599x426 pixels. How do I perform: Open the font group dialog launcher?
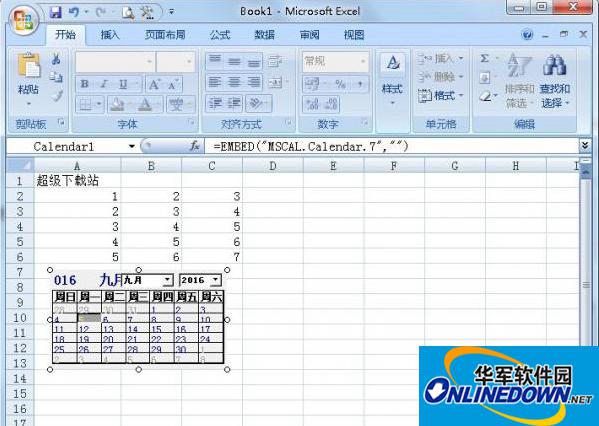[191, 123]
